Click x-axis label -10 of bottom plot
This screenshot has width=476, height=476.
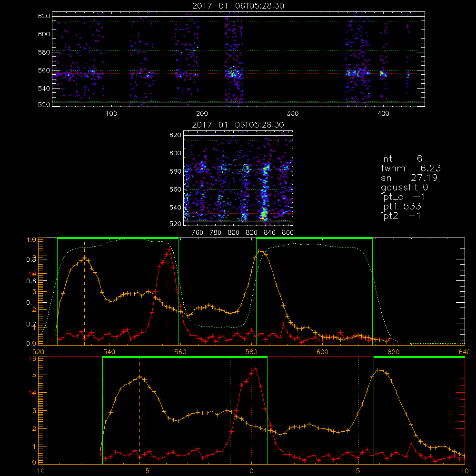(38, 471)
